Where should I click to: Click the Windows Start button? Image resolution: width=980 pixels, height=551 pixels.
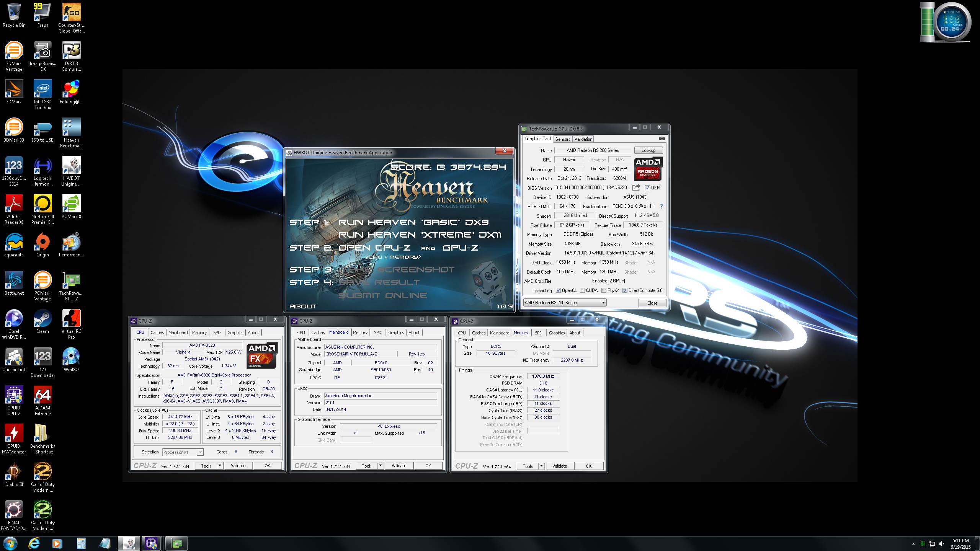click(10, 543)
